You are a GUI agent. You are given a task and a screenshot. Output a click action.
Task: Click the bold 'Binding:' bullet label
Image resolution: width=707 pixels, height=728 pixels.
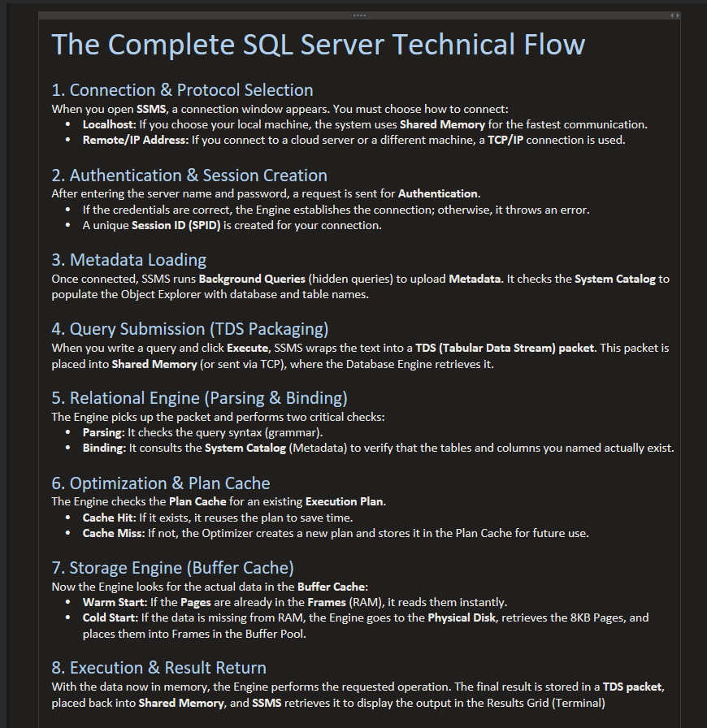(104, 448)
